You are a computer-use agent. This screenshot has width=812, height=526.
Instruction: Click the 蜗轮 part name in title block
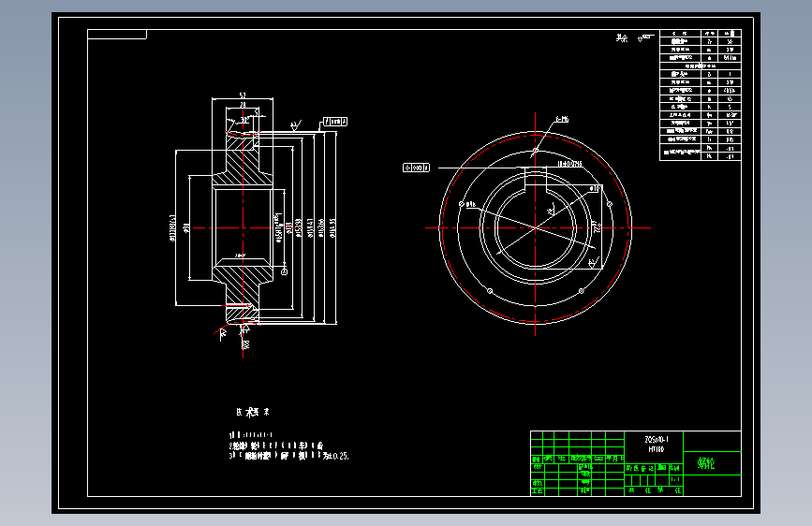tap(706, 463)
